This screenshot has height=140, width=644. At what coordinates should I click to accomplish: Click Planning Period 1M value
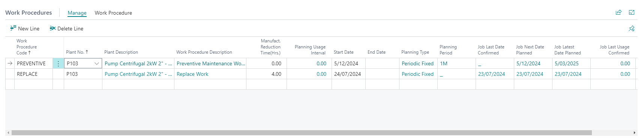(444, 63)
